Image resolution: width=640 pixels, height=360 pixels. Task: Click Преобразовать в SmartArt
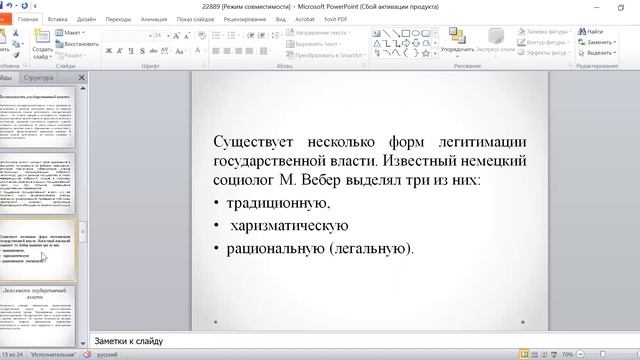click(x=325, y=55)
